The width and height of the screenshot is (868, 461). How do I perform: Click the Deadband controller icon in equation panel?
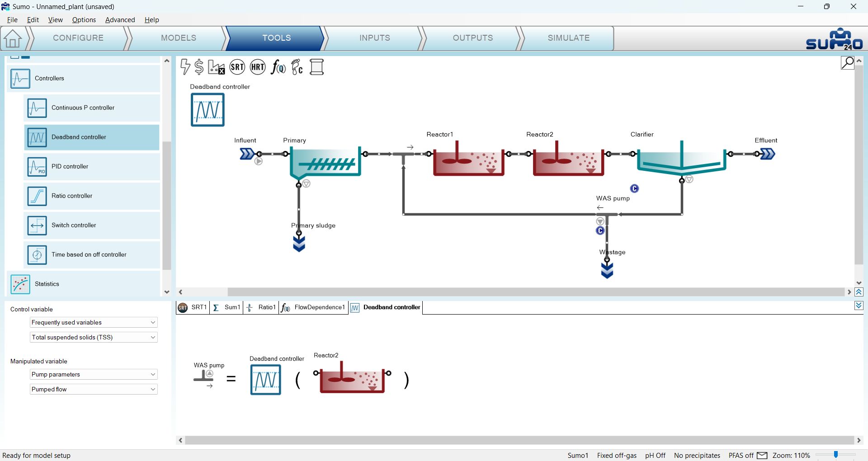[265, 380]
